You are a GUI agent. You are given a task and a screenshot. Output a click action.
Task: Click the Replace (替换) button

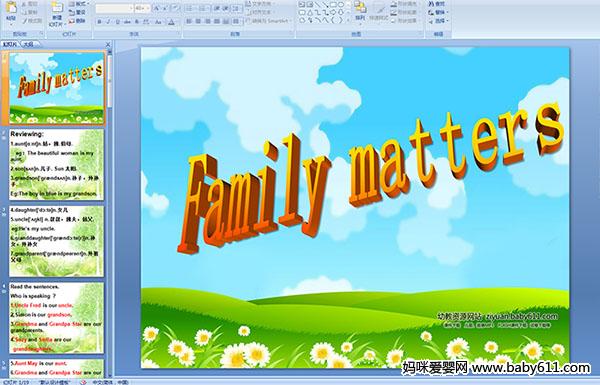(439, 12)
